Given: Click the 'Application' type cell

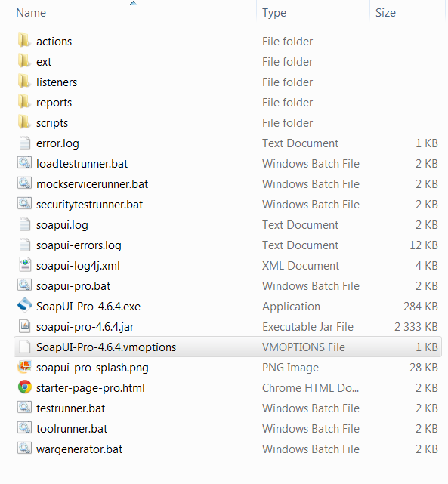Looking at the screenshot, I should tap(291, 307).
